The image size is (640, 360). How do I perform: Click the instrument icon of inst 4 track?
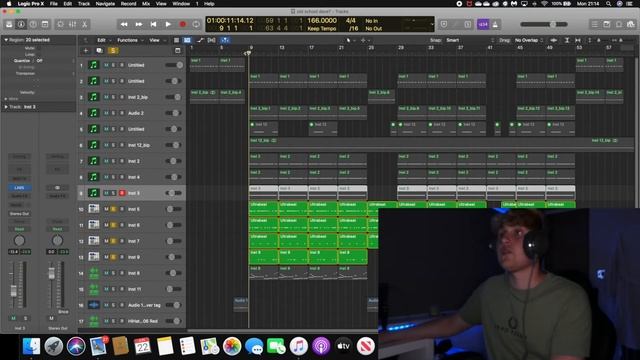click(x=93, y=177)
